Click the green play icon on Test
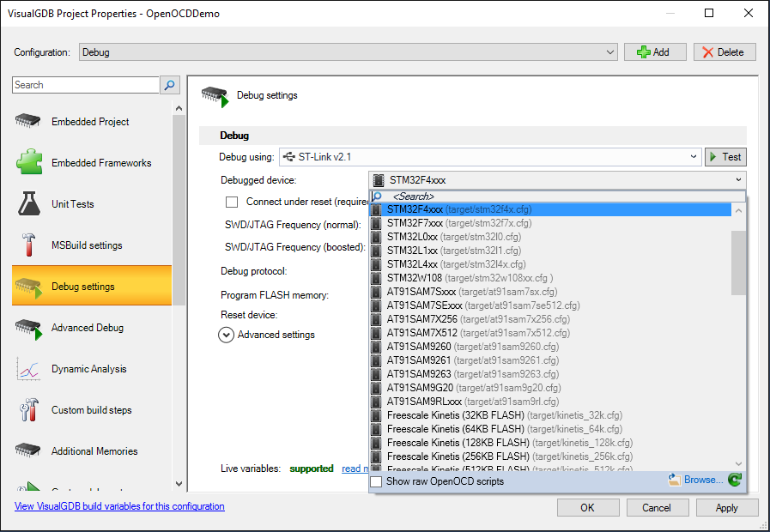This screenshot has width=770, height=532. pos(713,157)
